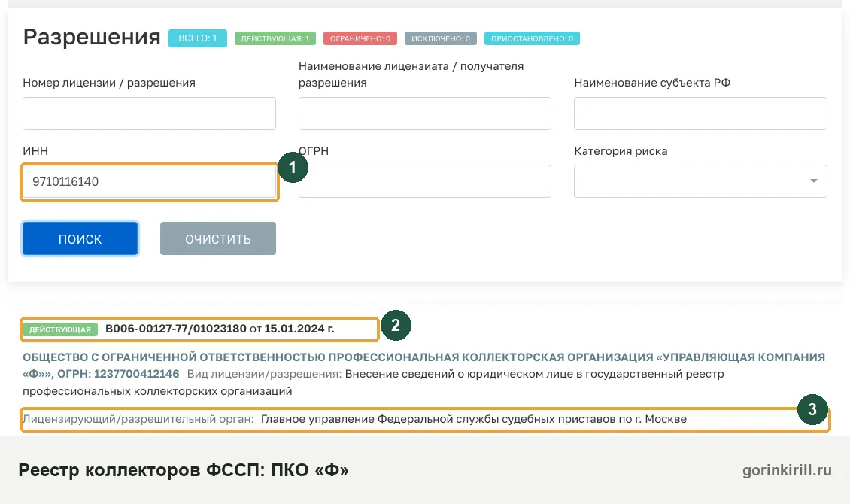Click the ИНН field containing 9710116140
Viewport: 850px width, 504px height.
coord(149,181)
